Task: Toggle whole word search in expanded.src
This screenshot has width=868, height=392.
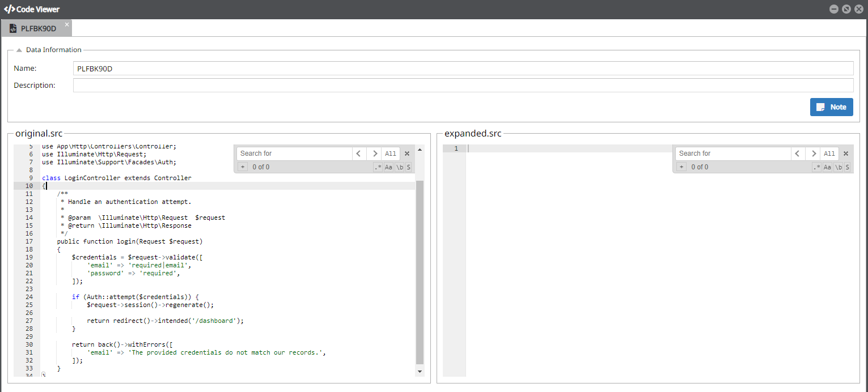Action: (838, 167)
